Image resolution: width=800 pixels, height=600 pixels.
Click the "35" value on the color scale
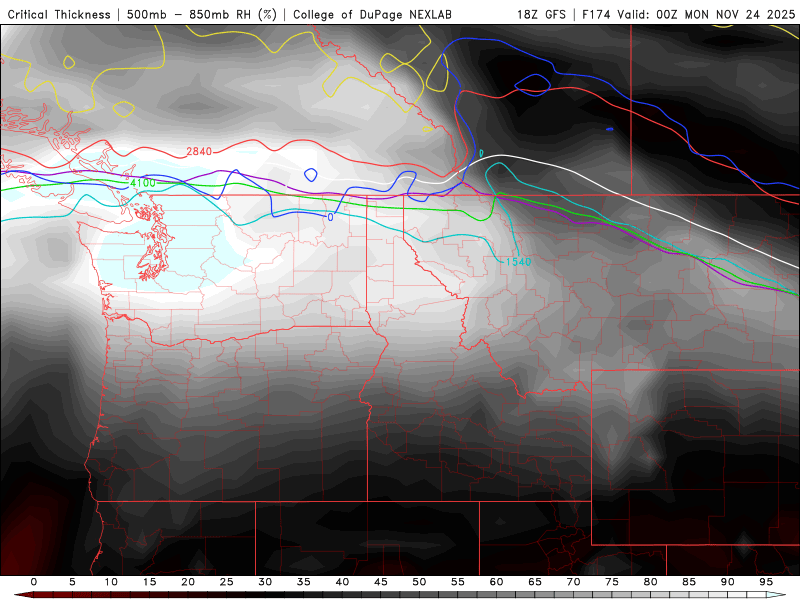[304, 582]
